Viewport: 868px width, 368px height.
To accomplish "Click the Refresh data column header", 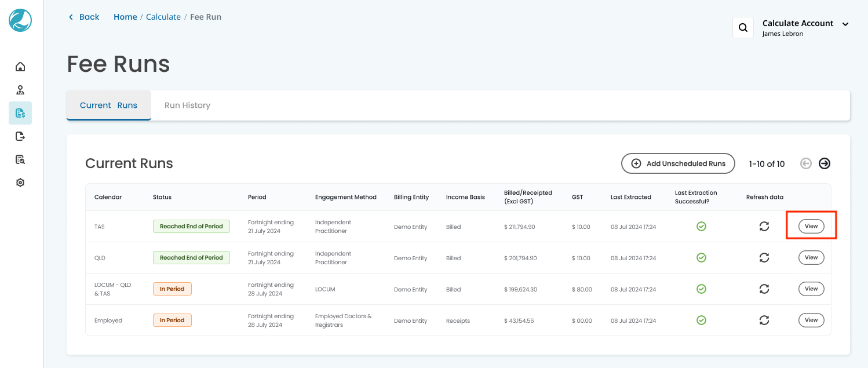I will (x=765, y=197).
